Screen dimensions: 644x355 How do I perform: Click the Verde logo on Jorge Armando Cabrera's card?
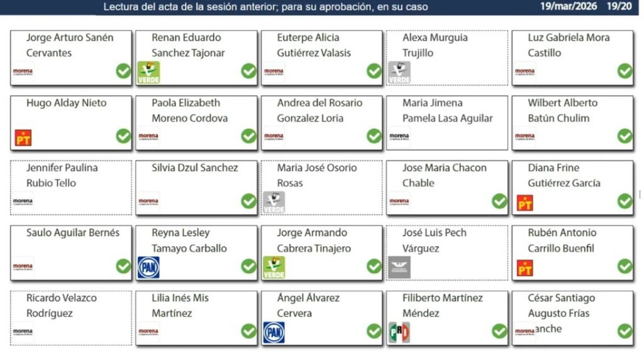274,268
